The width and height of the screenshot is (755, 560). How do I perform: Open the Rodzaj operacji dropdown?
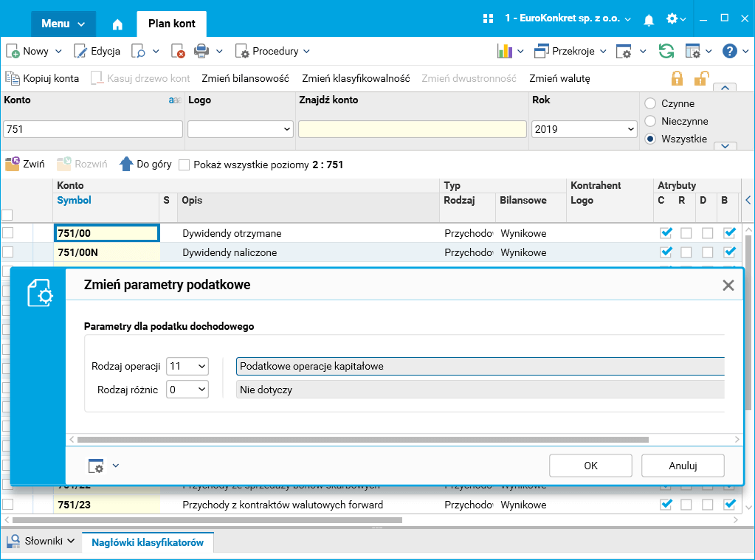tap(187, 367)
